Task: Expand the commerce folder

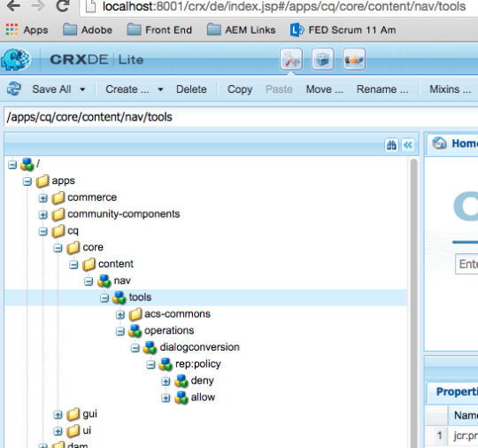Action: pos(43,198)
